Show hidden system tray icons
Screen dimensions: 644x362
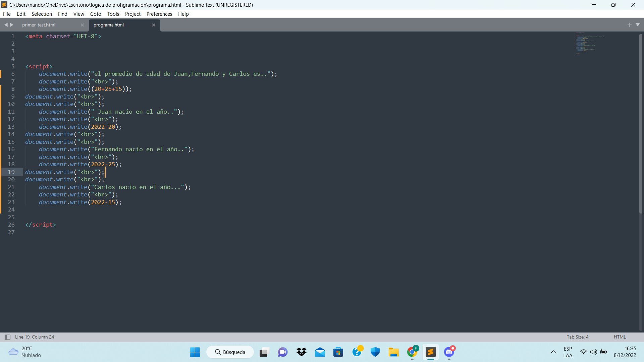(x=553, y=352)
